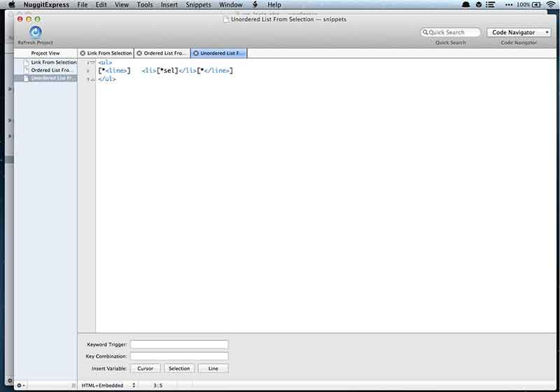Screen dimensions: 560x392
Task: Open the Help menu
Action: click(x=274, y=5)
